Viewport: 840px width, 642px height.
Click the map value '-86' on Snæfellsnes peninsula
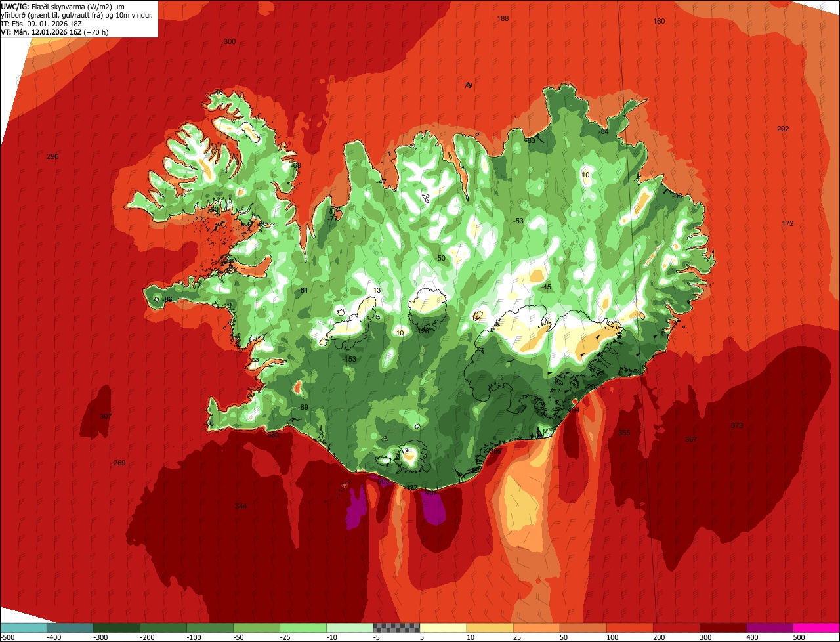coord(168,299)
